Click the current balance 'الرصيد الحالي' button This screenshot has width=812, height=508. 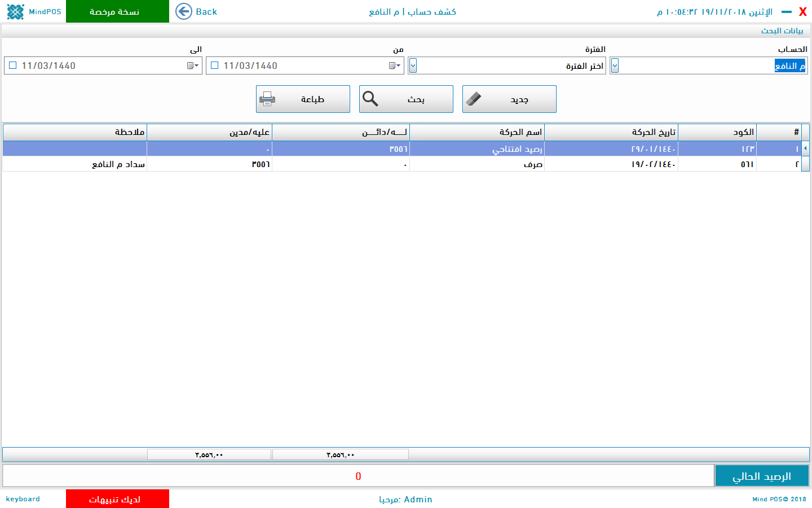pos(761,476)
